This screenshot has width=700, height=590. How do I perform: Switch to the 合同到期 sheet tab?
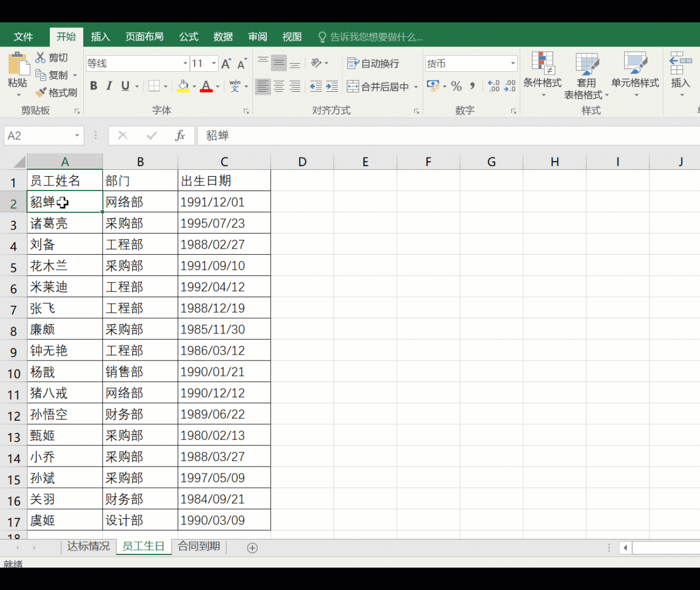click(199, 546)
